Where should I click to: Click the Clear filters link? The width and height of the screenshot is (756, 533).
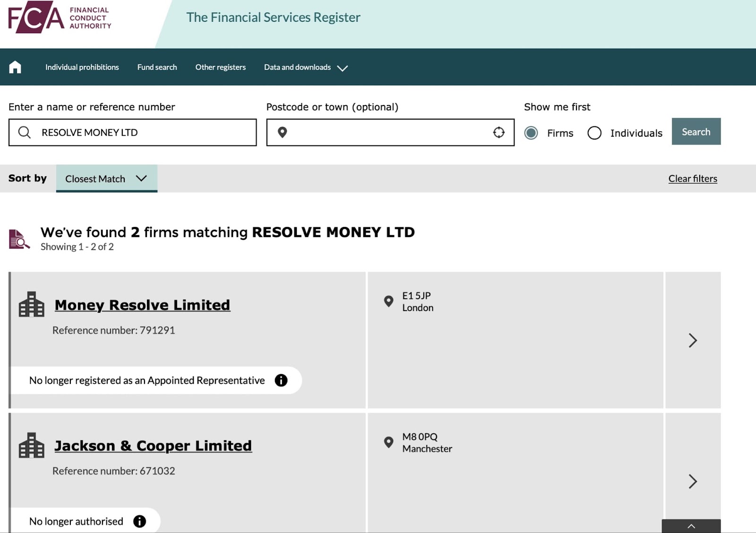pyautogui.click(x=693, y=179)
